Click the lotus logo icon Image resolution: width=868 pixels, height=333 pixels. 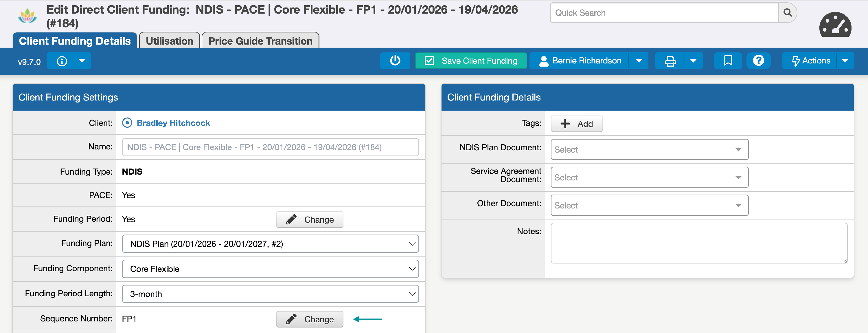[27, 16]
